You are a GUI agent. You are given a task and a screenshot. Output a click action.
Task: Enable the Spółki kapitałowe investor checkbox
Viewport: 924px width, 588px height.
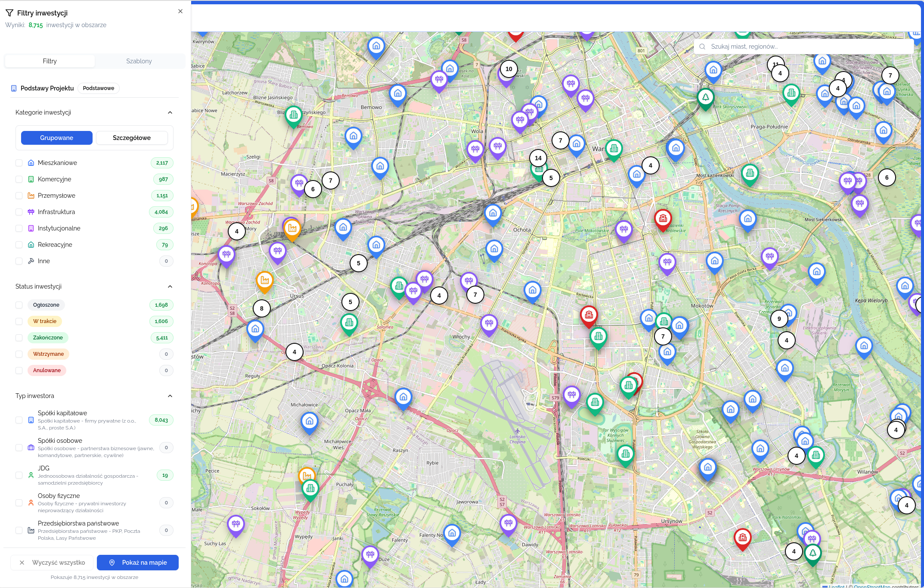click(19, 420)
